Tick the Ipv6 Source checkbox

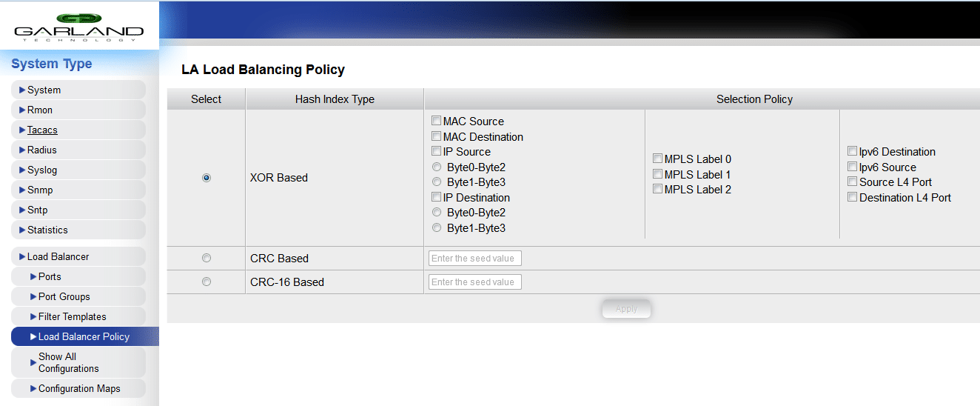click(x=853, y=167)
